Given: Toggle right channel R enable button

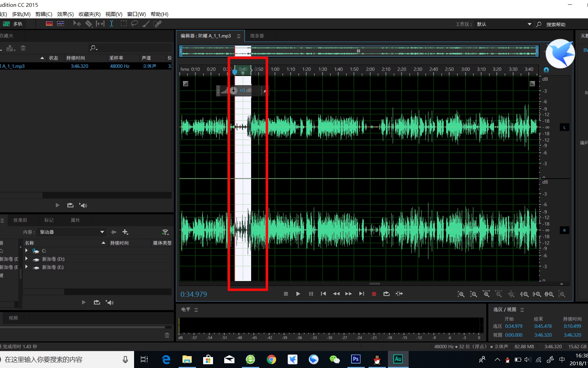Looking at the screenshot, I should coord(564,230).
